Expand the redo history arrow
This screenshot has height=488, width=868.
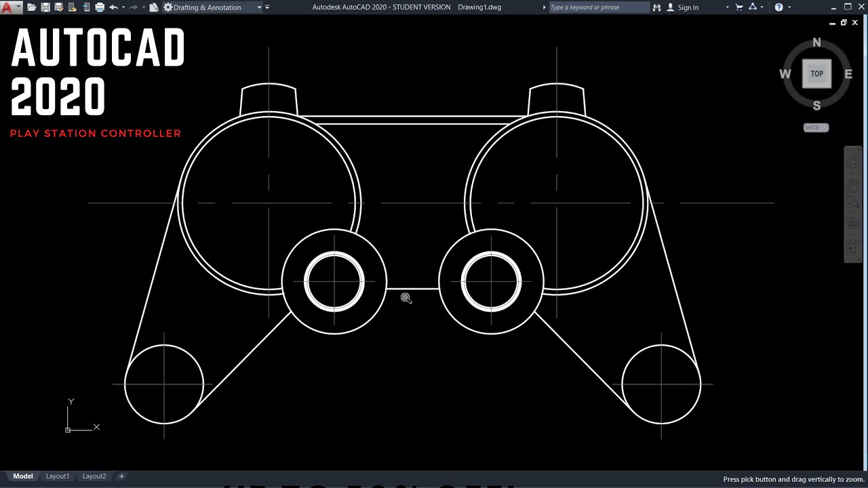(x=144, y=7)
